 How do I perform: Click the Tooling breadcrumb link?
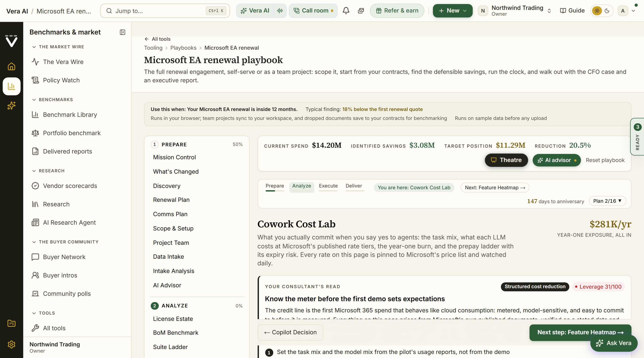coord(153,48)
